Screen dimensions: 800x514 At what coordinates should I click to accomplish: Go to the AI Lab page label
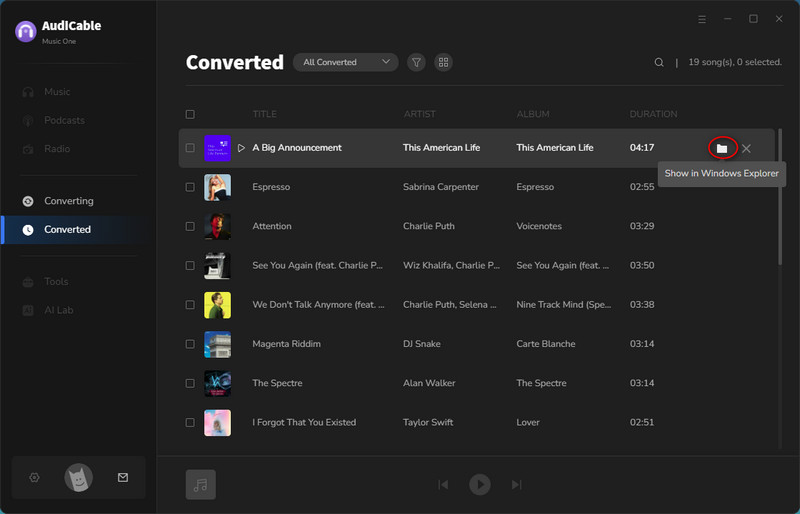tap(59, 310)
